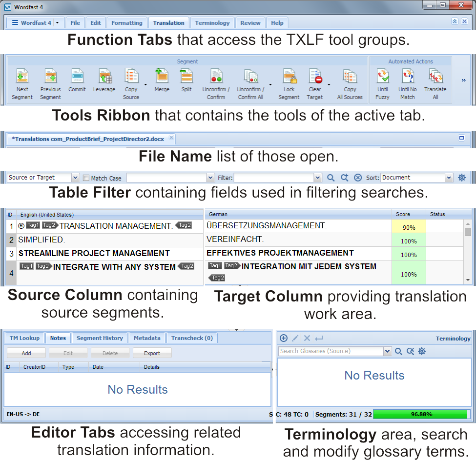Screen dimensions: 476x460
Task: Select target cell 'VEREINFACHT.'
Action: 298,240
